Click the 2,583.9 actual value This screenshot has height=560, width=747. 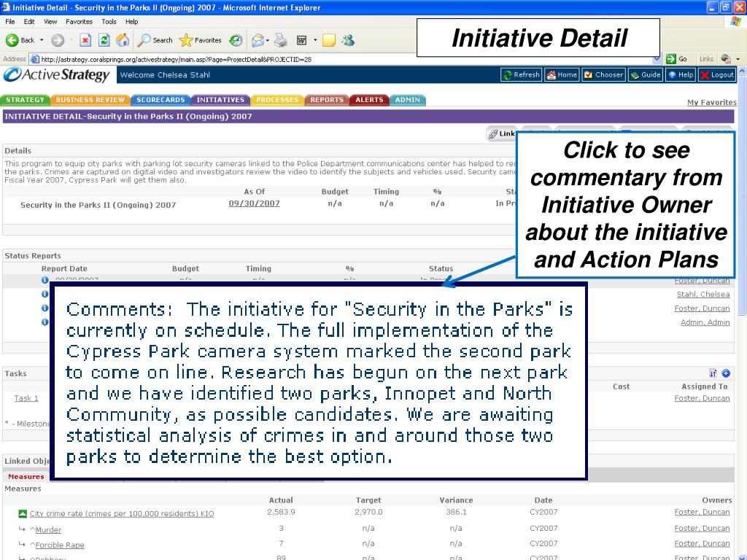point(281,512)
